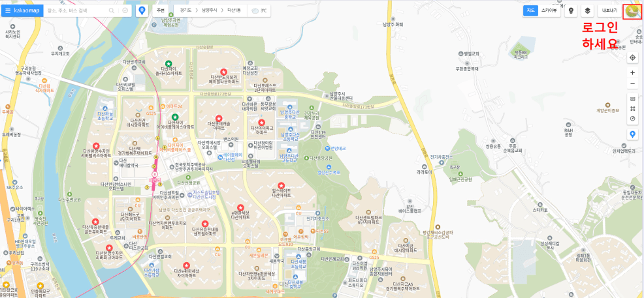The image size is (644, 298).
Task: Click the 전기차충전소 label near 라라도이
Action: 442,157
